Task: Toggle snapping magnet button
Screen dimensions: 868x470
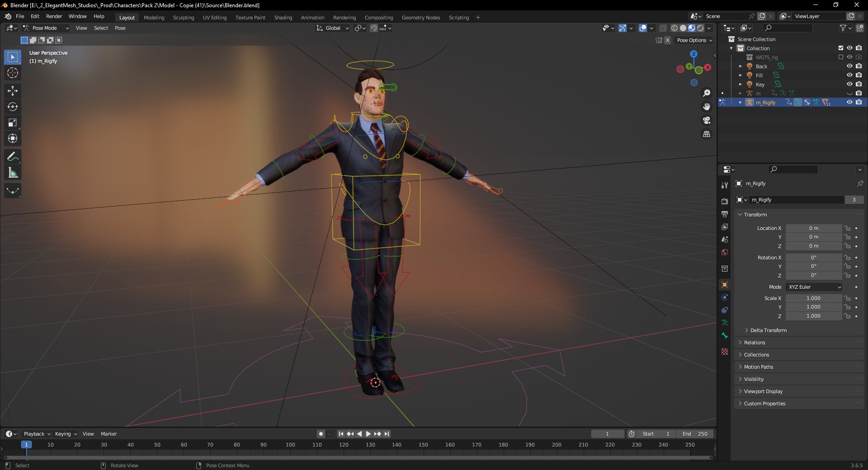Action: coord(374,28)
